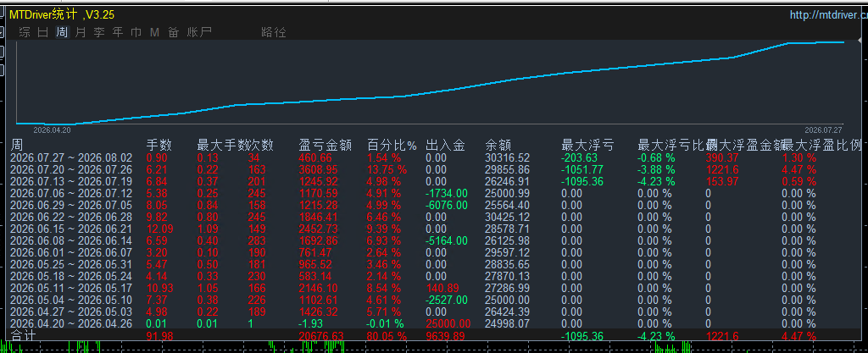Click total percentage 80.05 %
868x353 pixels.
387,336
